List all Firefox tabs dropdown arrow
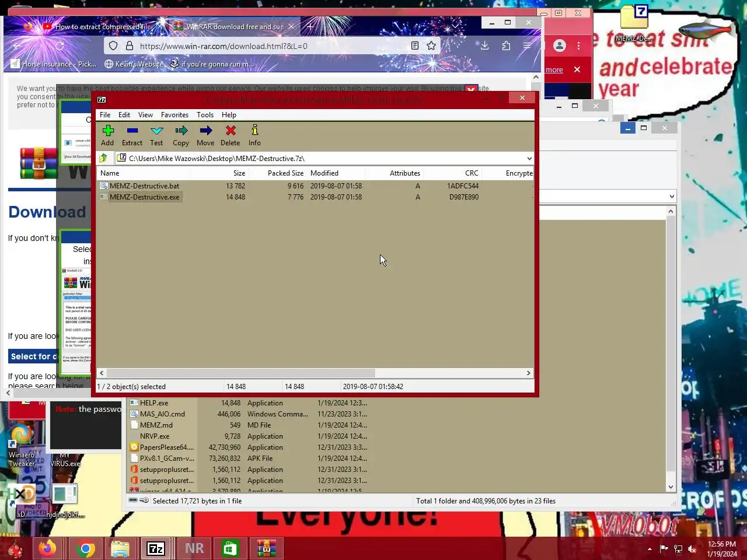The height and width of the screenshot is (560, 747). (455, 26)
